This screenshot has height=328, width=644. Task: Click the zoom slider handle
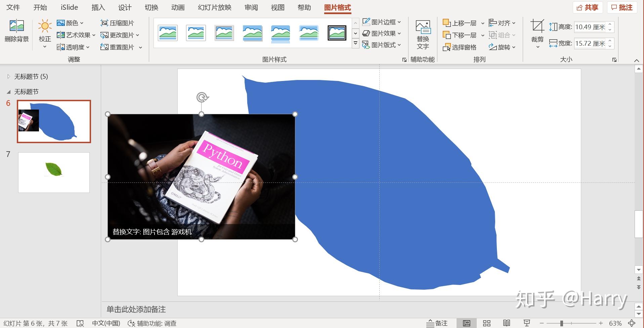coord(561,323)
